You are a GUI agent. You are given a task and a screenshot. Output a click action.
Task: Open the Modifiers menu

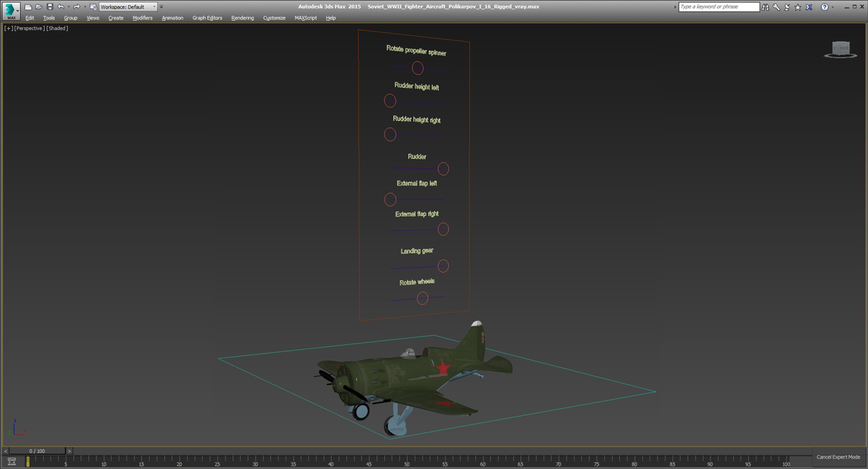(142, 18)
